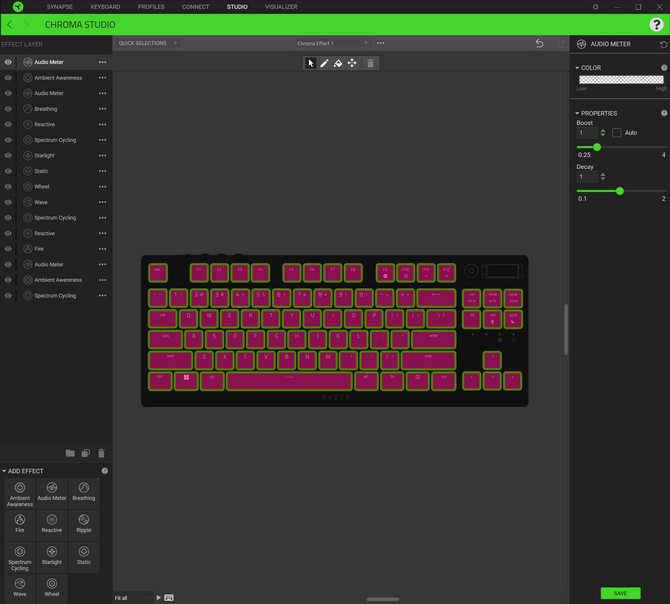Hide the Wheel layer

pyautogui.click(x=8, y=187)
